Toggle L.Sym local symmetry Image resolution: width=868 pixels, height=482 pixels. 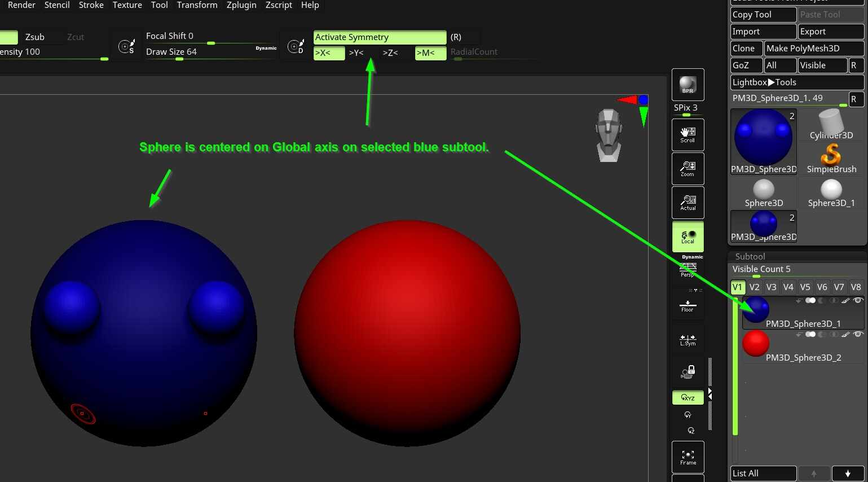[688, 339]
